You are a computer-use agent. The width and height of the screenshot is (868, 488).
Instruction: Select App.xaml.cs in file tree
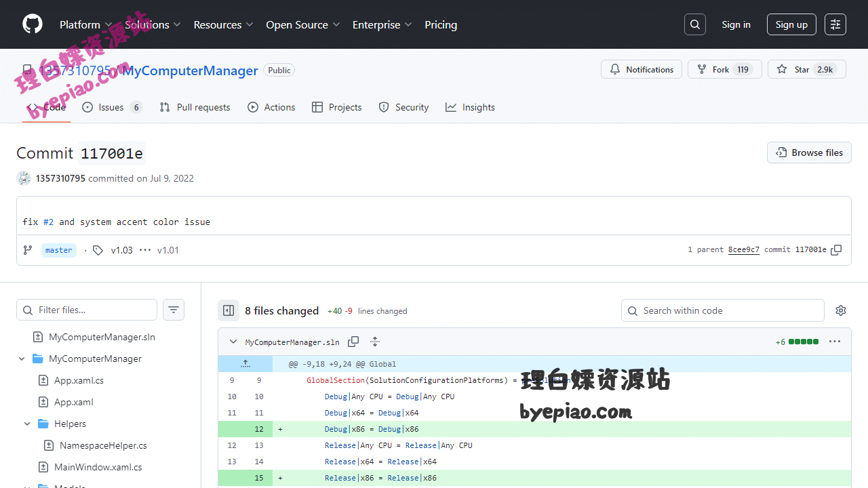click(79, 380)
